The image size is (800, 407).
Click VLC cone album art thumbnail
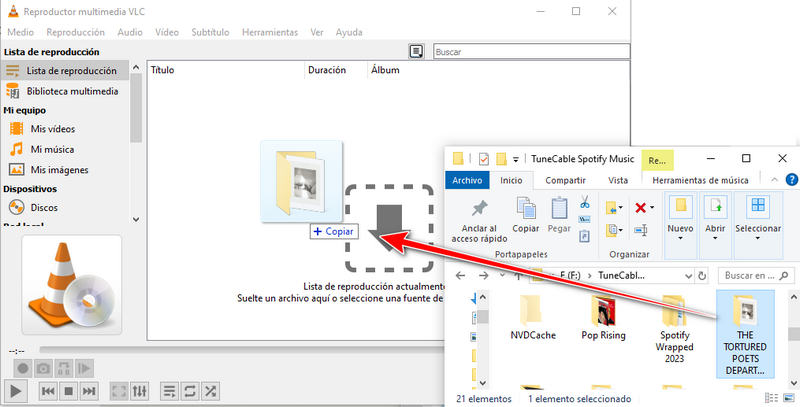point(72,285)
